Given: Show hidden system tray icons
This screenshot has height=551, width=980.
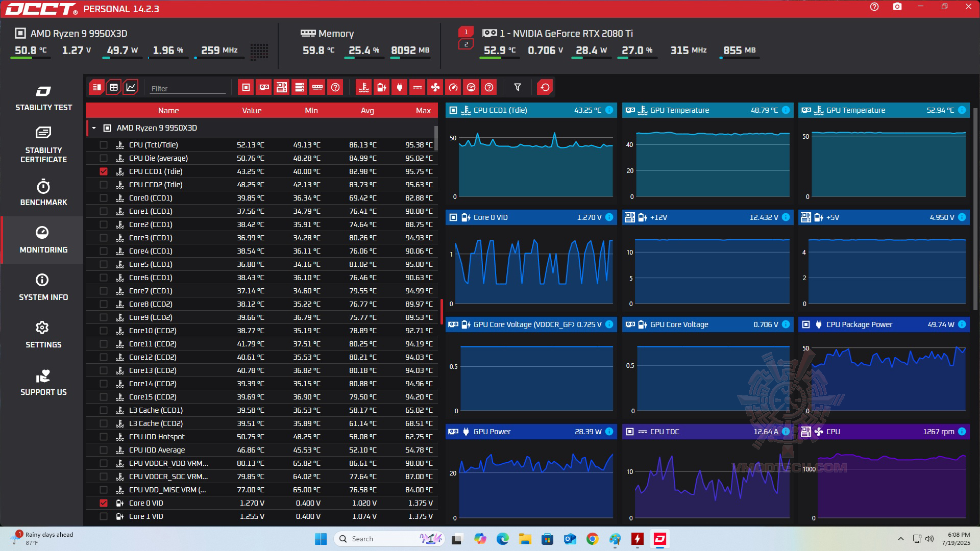Looking at the screenshot, I should [x=900, y=539].
